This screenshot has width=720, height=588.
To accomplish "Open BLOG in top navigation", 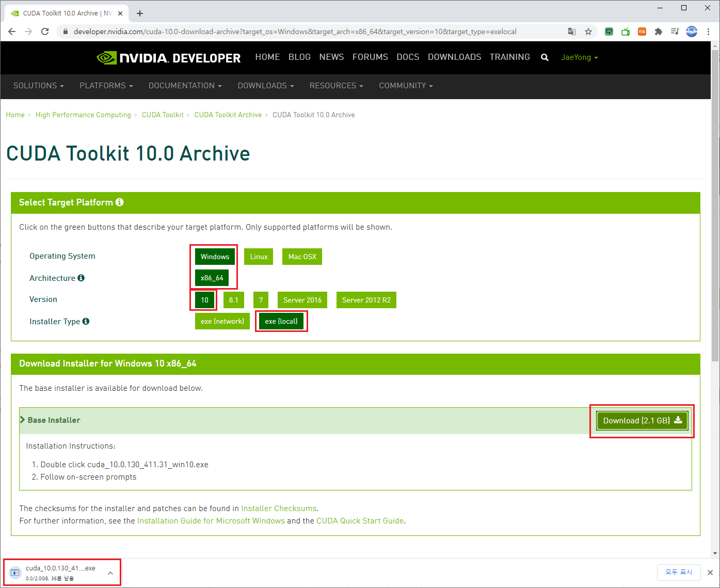I will tap(299, 57).
